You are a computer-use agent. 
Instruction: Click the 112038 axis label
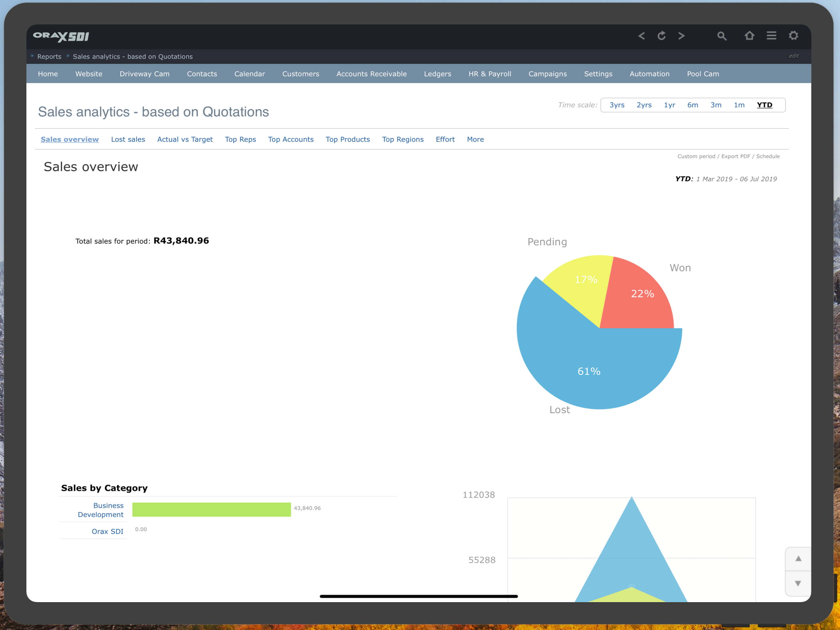478,495
